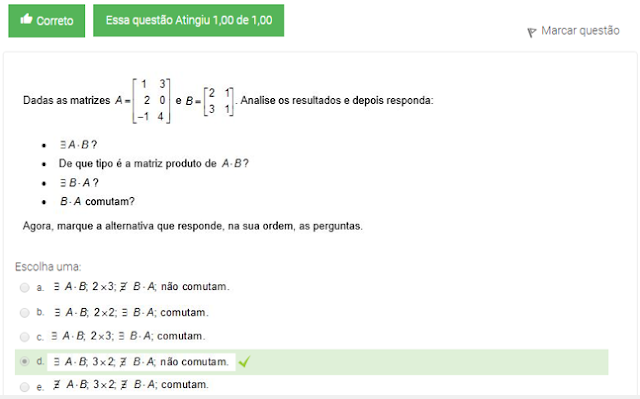
Task: Select the selected radio option d
Action: [24, 362]
